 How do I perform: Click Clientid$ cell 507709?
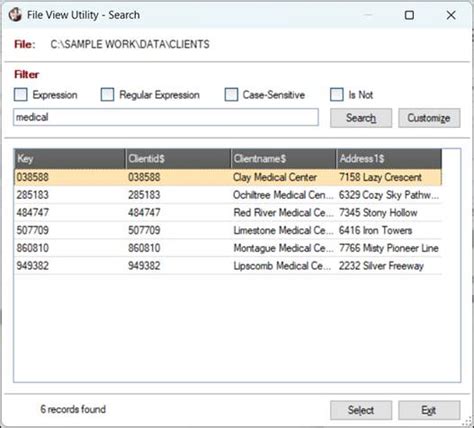tap(144, 230)
